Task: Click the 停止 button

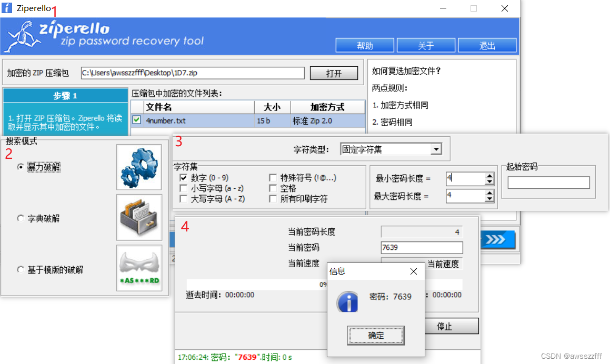Action: (451, 326)
